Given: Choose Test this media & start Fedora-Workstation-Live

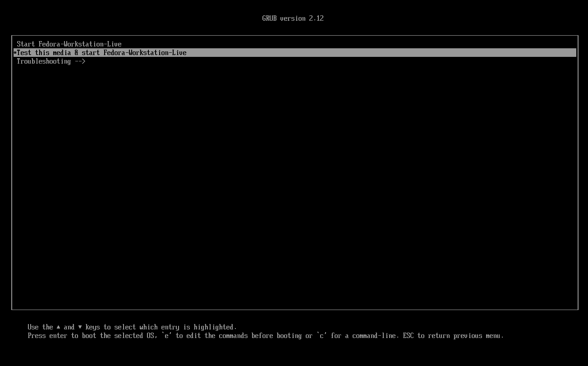Looking at the screenshot, I should (x=295, y=53).
